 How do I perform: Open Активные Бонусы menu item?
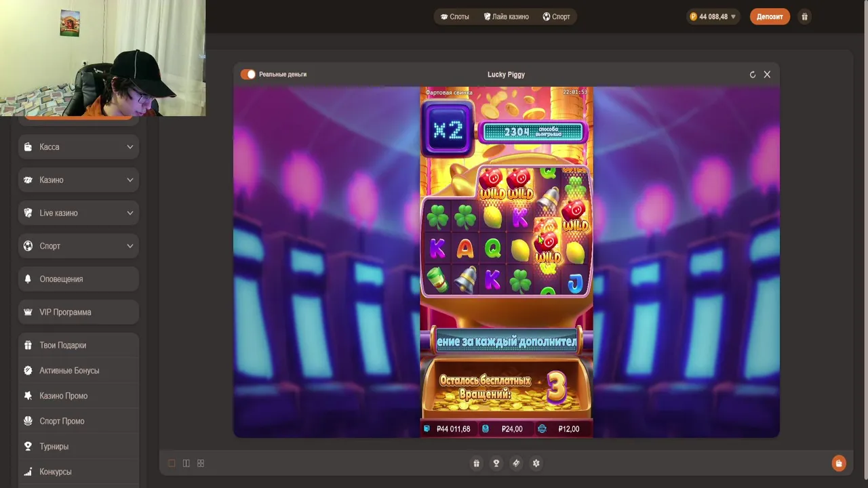click(79, 371)
